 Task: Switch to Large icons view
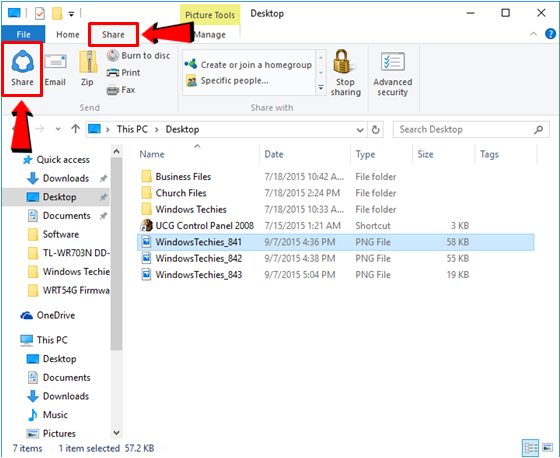(548, 448)
